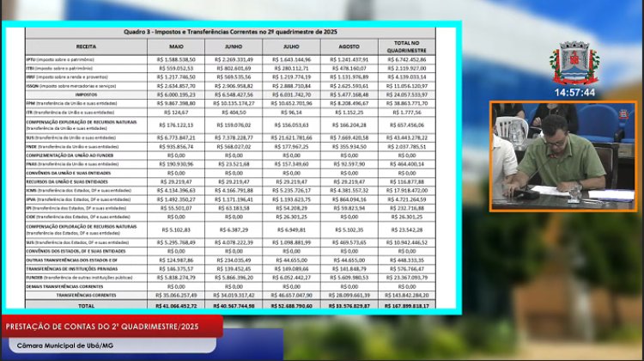Select the MAIO column header
This screenshot has width=644, height=361.
coord(176,45)
